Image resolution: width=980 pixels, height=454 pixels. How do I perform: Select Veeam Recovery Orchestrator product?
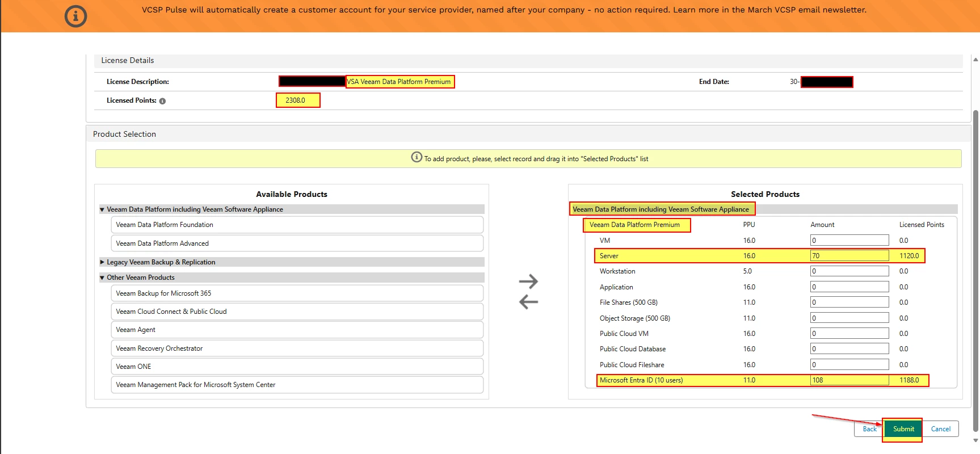[297, 348]
